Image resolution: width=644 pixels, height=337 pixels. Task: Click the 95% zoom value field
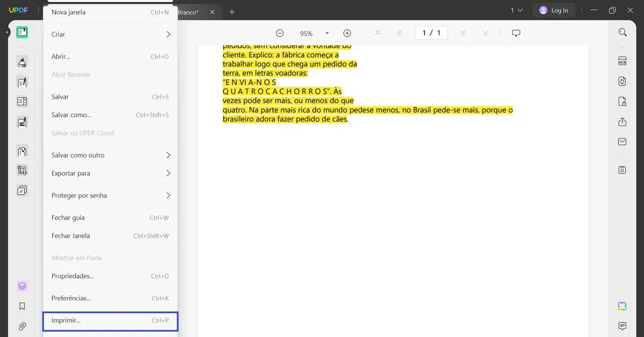(306, 33)
